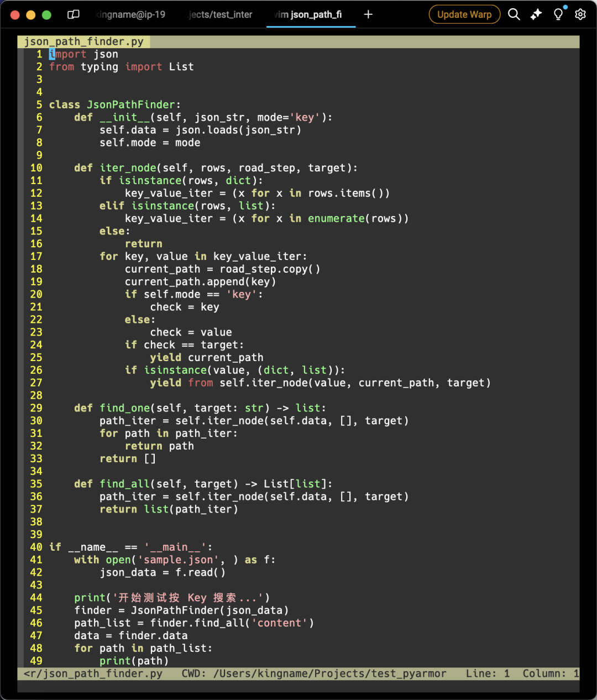The height and width of the screenshot is (700, 597).
Task: Click the print line with Chinese text
Action: (172, 598)
